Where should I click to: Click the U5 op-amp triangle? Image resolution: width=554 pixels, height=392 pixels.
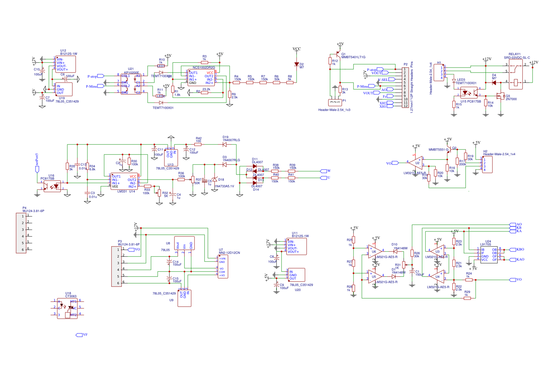pos(375,277)
